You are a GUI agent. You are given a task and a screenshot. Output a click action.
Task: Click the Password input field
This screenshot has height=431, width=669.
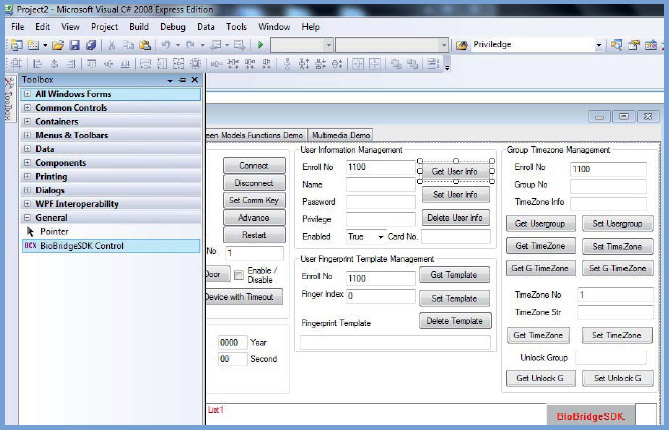click(x=381, y=202)
